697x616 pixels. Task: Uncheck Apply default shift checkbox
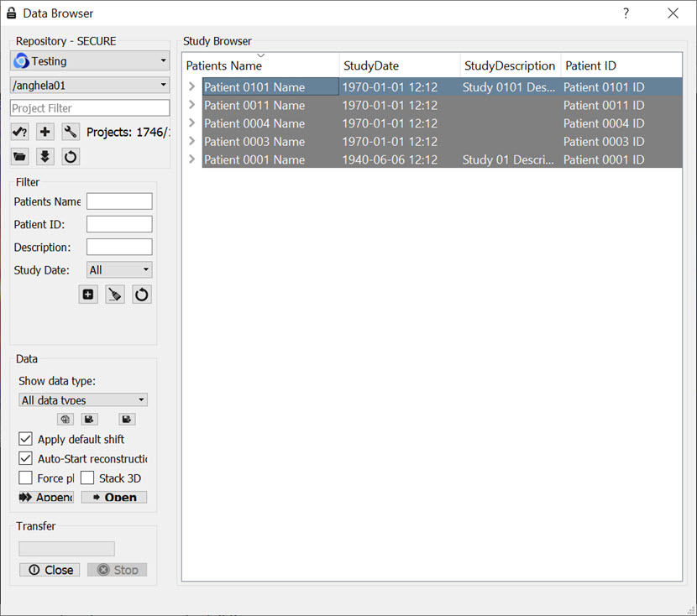(26, 439)
